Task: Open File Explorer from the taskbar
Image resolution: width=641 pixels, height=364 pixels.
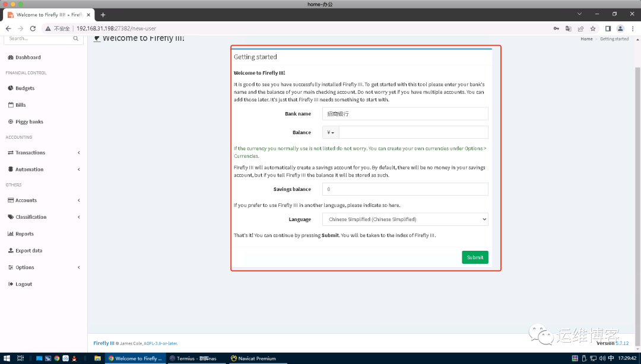Action: (x=97, y=358)
